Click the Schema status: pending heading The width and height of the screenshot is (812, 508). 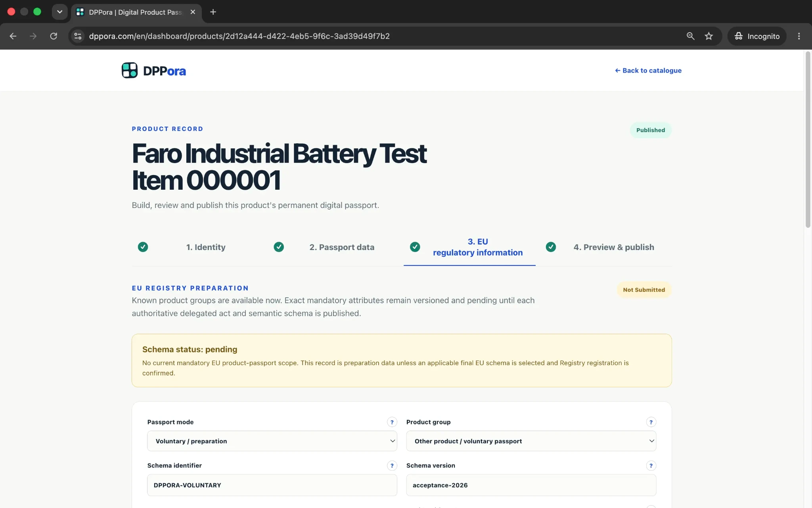click(190, 349)
